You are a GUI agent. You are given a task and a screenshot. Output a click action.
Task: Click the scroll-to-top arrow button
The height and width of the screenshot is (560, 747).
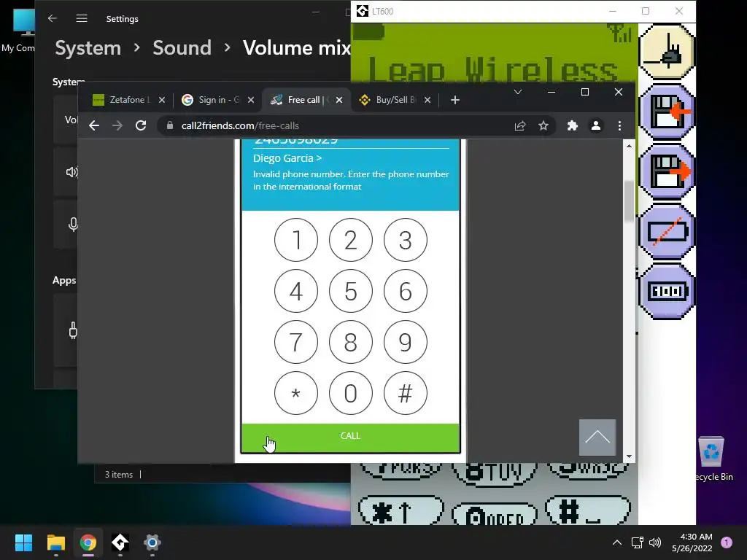tap(597, 437)
